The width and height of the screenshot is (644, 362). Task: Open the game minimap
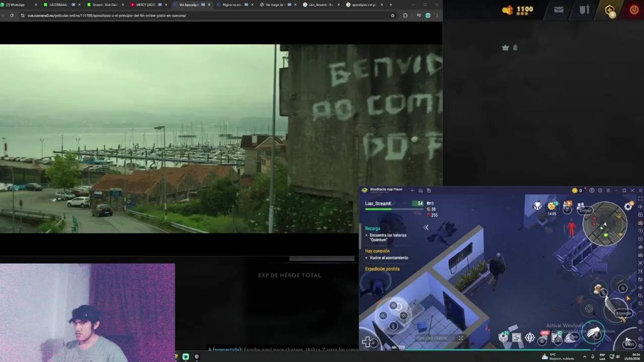(605, 224)
